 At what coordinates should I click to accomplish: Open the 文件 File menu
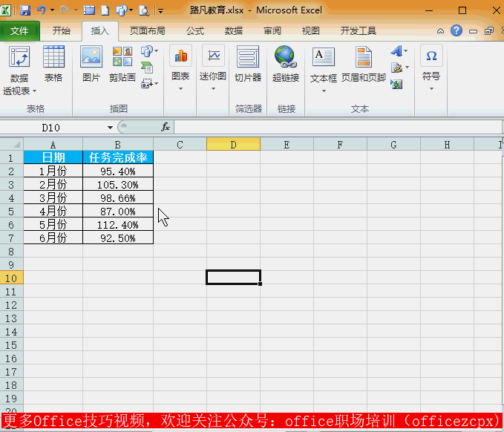pyautogui.click(x=19, y=31)
